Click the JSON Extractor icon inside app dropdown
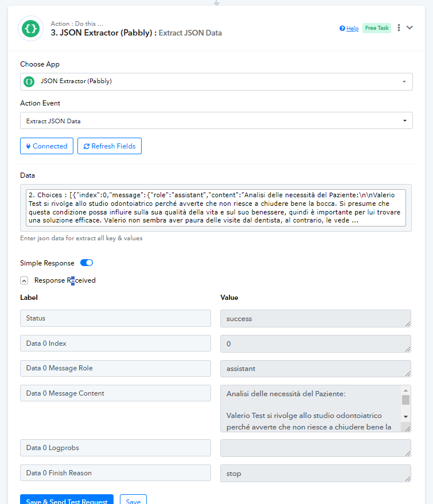This screenshot has width=433, height=504. pos(29,81)
